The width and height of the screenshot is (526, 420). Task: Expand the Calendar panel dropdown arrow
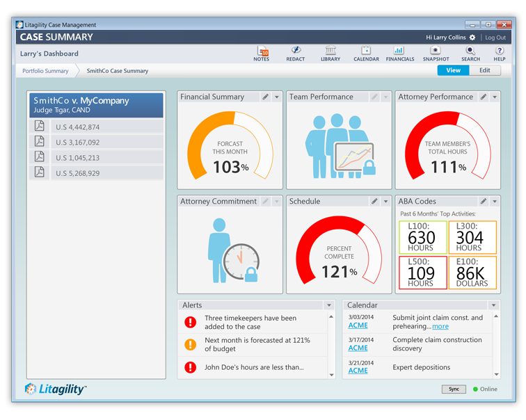point(494,305)
